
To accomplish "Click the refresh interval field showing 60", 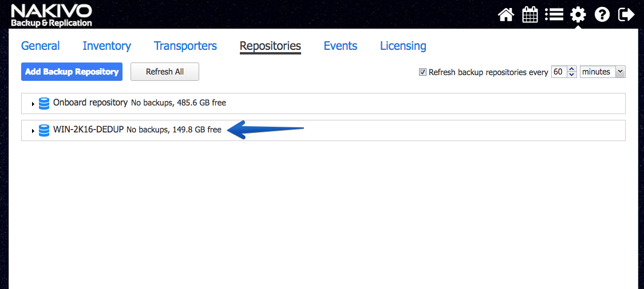I will coord(559,72).
